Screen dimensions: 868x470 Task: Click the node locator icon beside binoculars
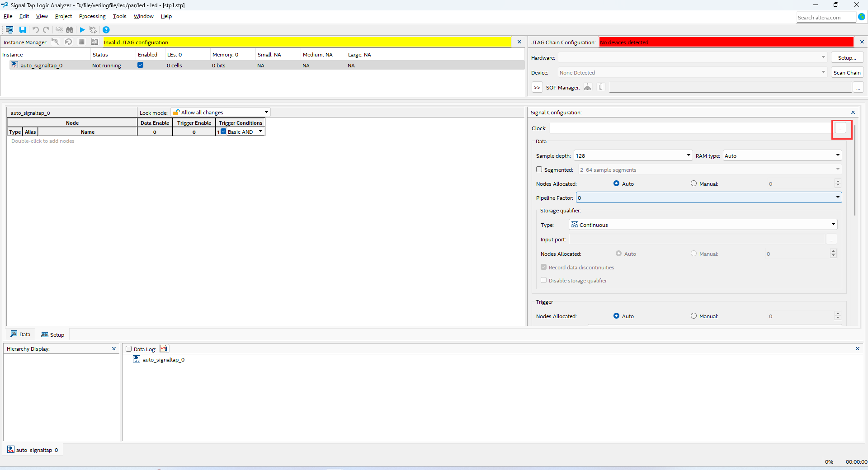[59, 30]
